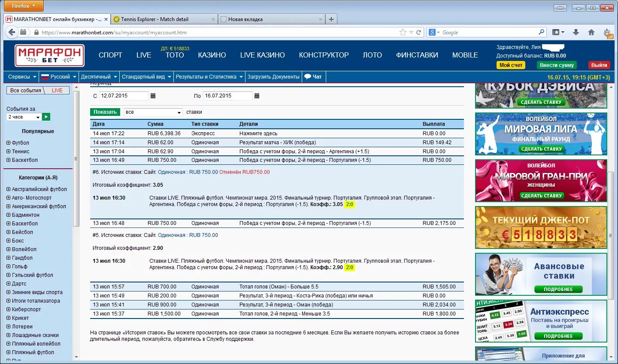
Task: Open the start date calendar icon
Action: [153, 96]
